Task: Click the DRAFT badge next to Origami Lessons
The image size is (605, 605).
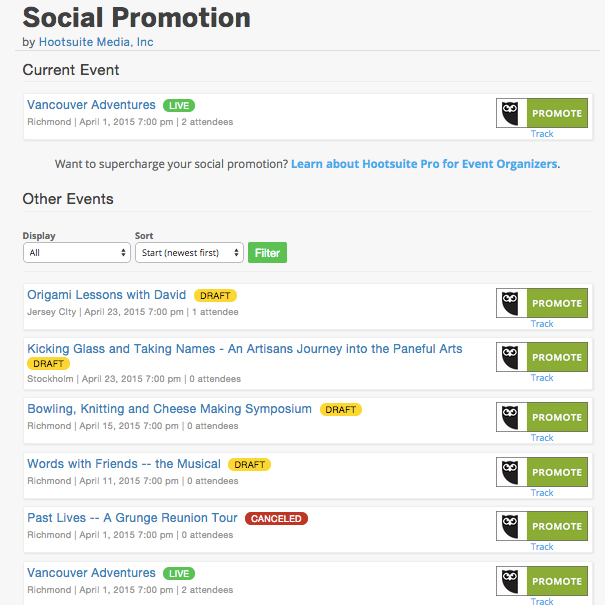Action: pos(215,296)
